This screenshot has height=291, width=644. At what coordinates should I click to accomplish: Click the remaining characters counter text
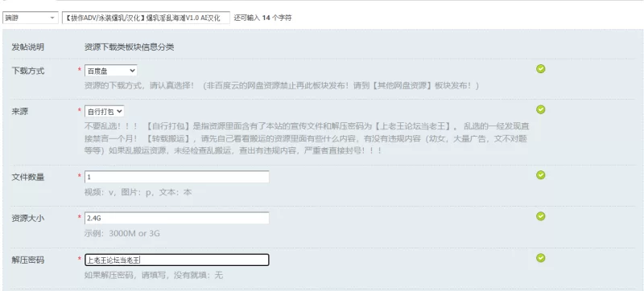coord(263,18)
